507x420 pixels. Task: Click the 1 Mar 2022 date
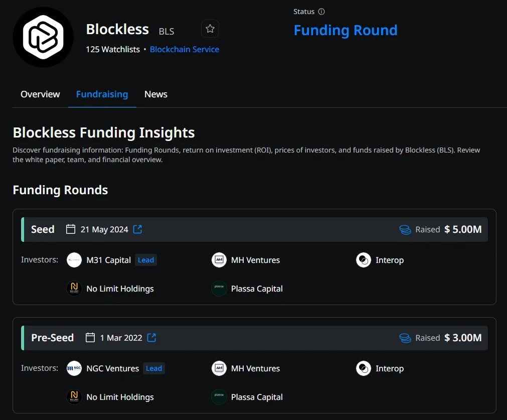tap(121, 338)
